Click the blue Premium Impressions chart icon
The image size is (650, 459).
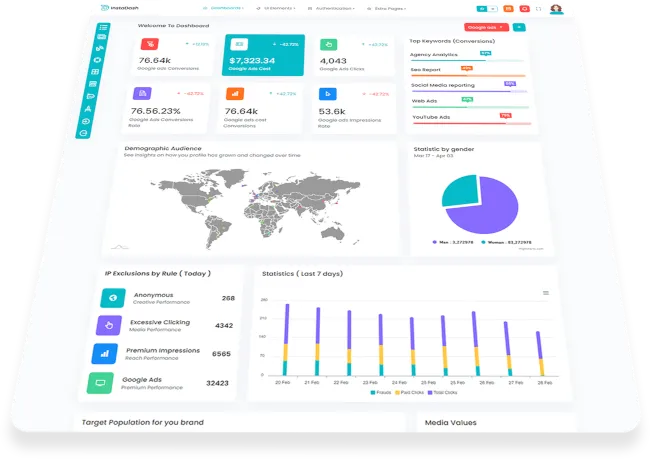(105, 354)
